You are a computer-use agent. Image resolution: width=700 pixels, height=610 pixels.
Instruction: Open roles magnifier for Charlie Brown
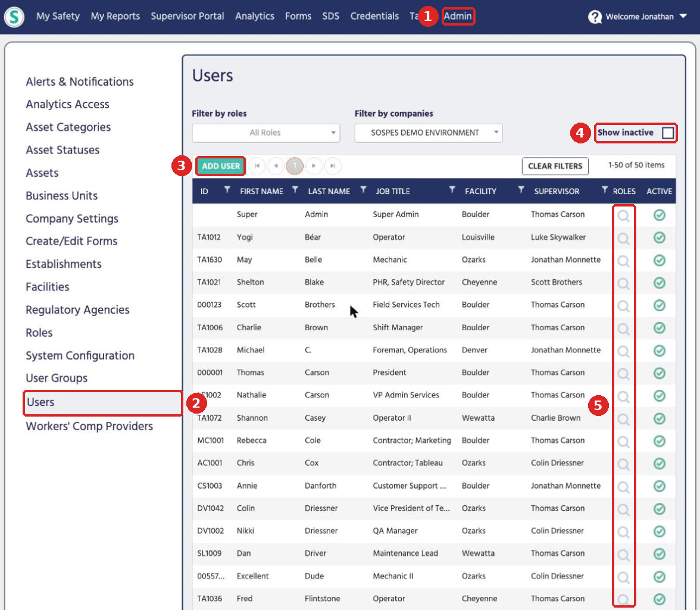click(624, 329)
